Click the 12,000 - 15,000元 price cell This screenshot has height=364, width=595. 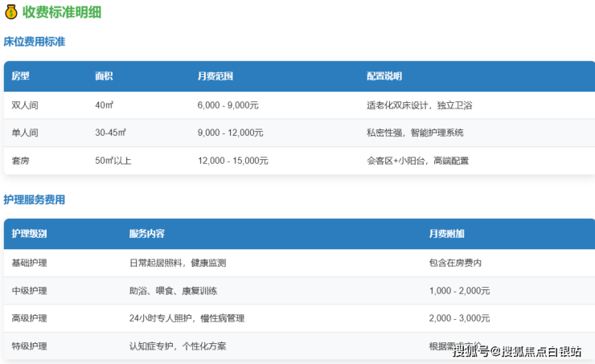(x=233, y=161)
